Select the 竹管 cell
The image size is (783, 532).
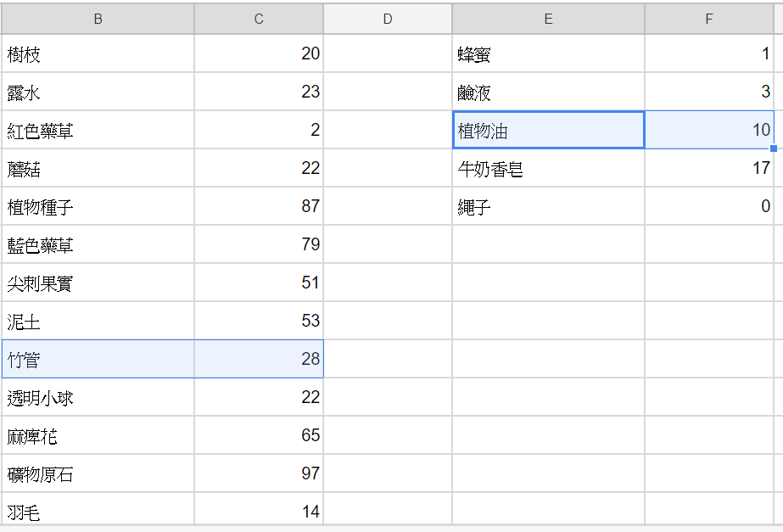(x=98, y=359)
